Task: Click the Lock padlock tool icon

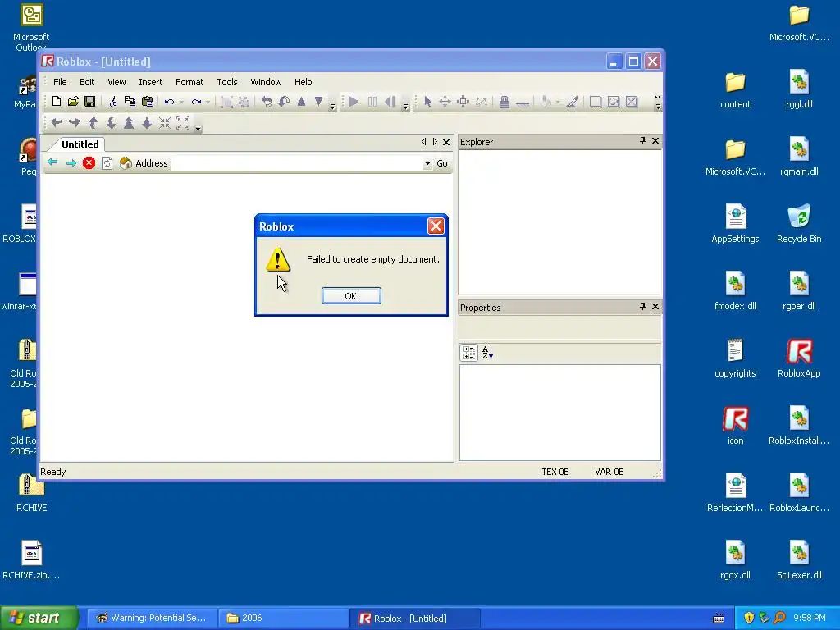Action: 504,102
